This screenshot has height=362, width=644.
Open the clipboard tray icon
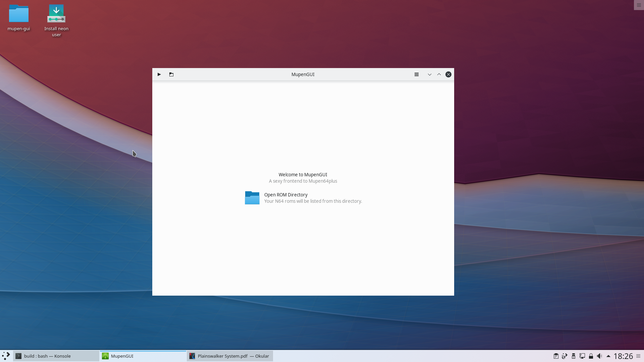[x=556, y=356]
